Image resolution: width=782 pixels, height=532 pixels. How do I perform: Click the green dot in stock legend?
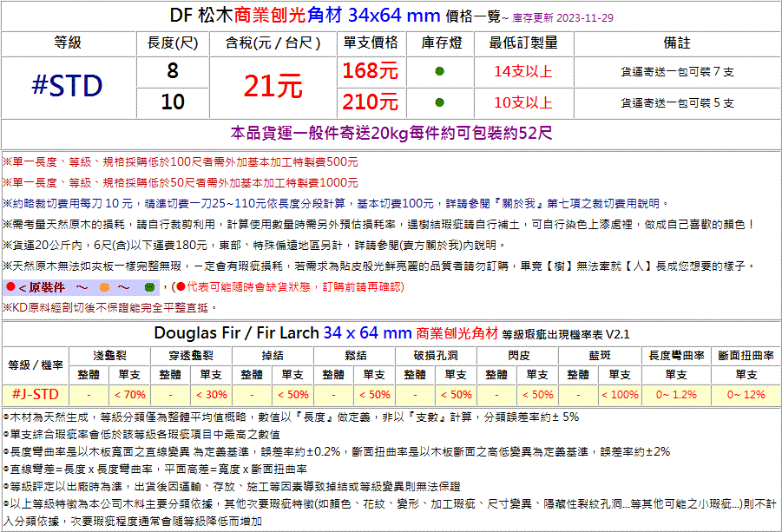point(149,286)
